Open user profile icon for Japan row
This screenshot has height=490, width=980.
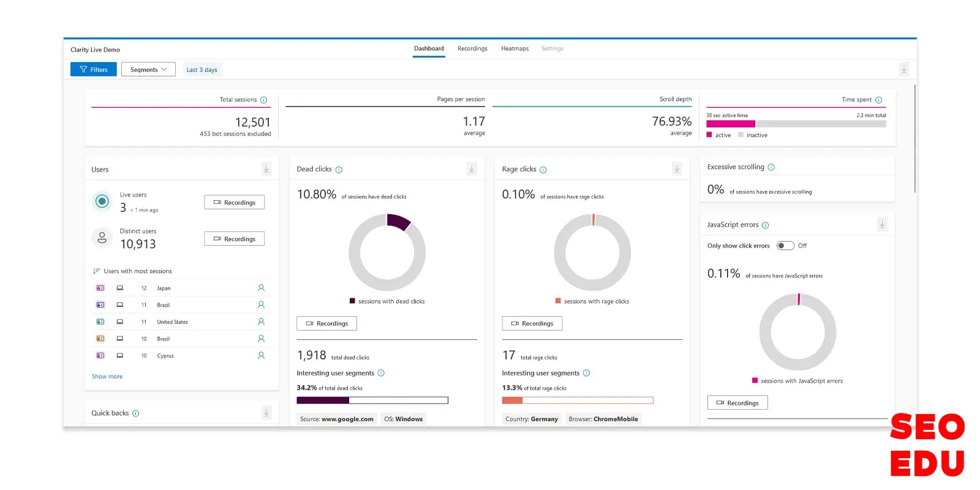click(x=261, y=288)
